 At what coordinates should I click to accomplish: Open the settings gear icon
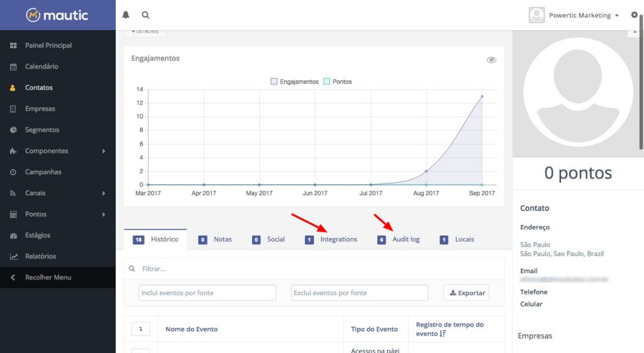tap(634, 14)
